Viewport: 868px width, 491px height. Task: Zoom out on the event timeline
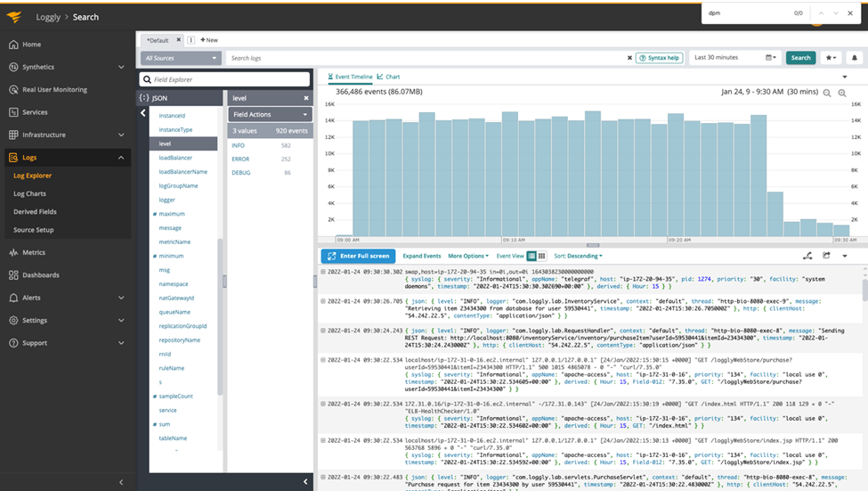click(x=826, y=93)
